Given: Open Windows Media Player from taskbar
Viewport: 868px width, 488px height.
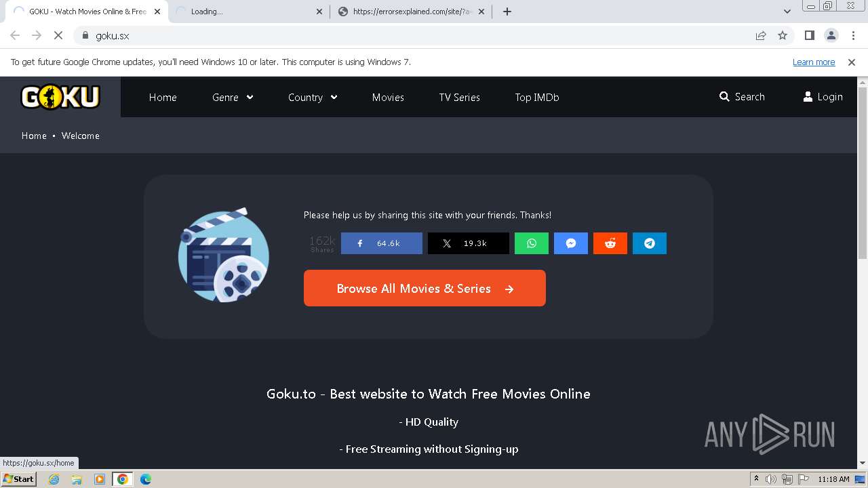Looking at the screenshot, I should click(x=100, y=479).
